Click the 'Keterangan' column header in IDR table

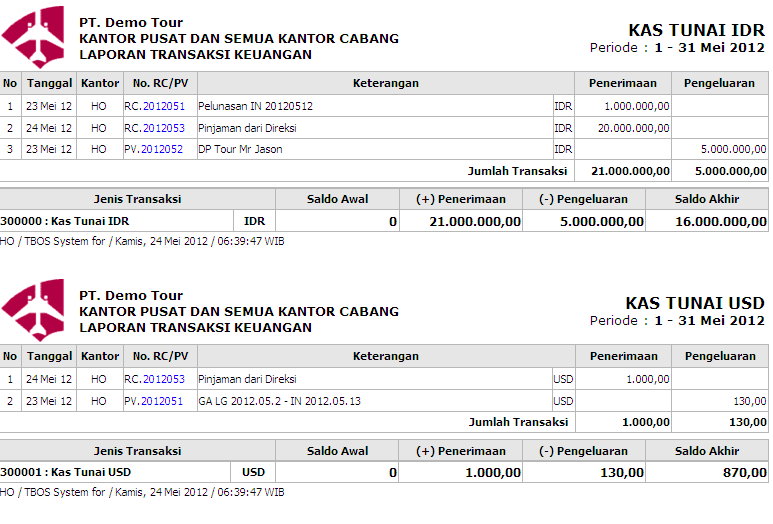[x=386, y=83]
